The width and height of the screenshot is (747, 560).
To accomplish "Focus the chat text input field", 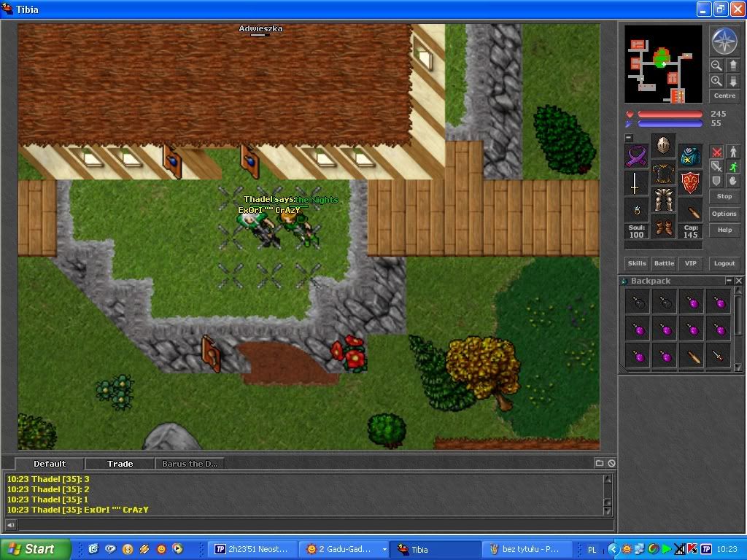I will [x=315, y=525].
